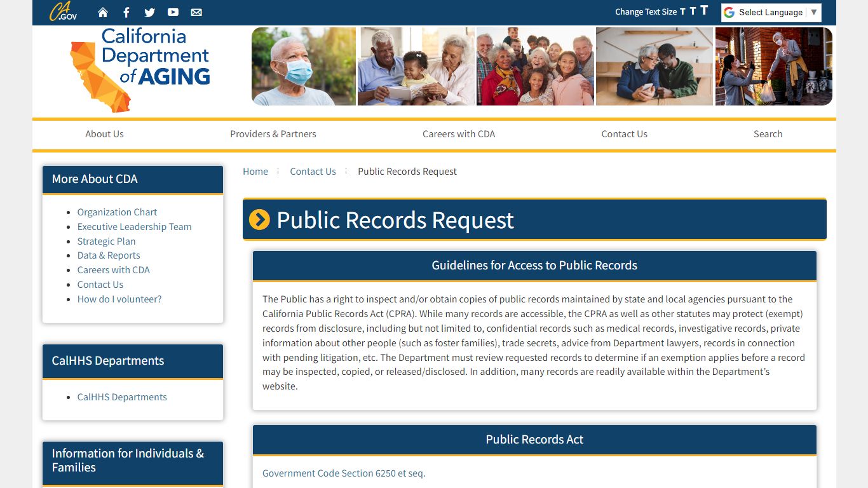Open sidebar Careers with CDA link
This screenshot has width=868, height=488.
pos(114,270)
